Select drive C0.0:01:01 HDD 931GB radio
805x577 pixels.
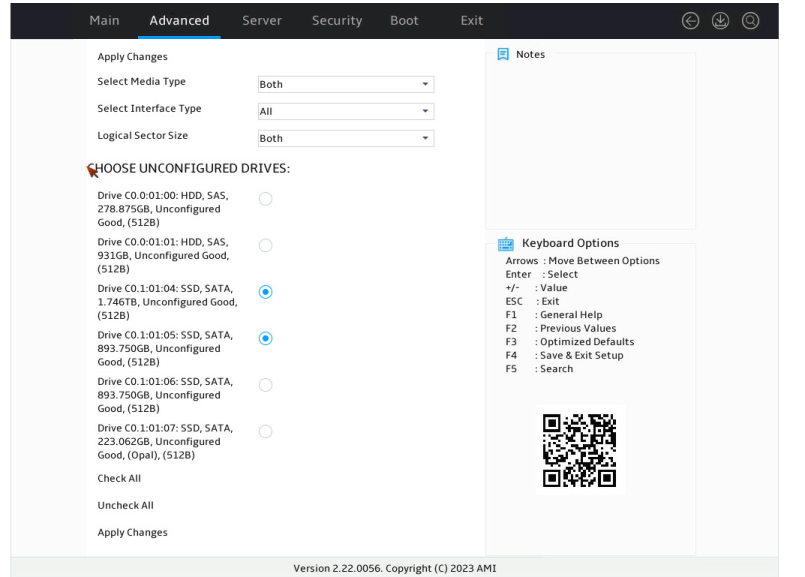pos(265,245)
